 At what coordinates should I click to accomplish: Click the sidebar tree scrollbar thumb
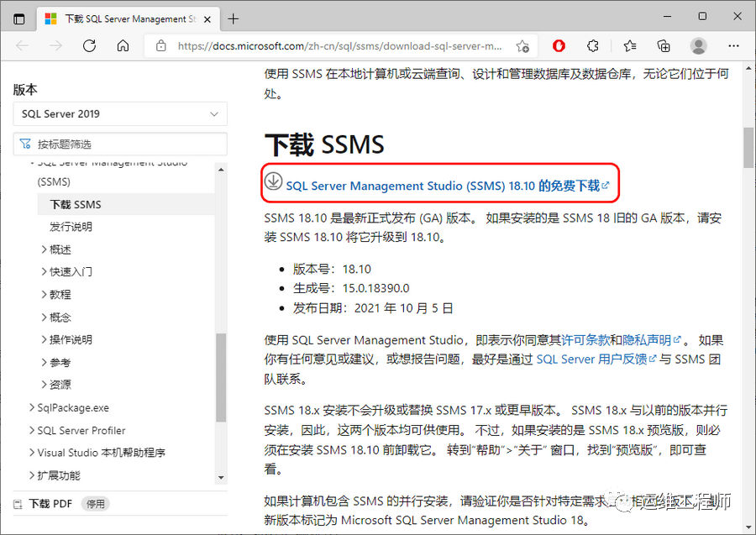tap(221, 377)
